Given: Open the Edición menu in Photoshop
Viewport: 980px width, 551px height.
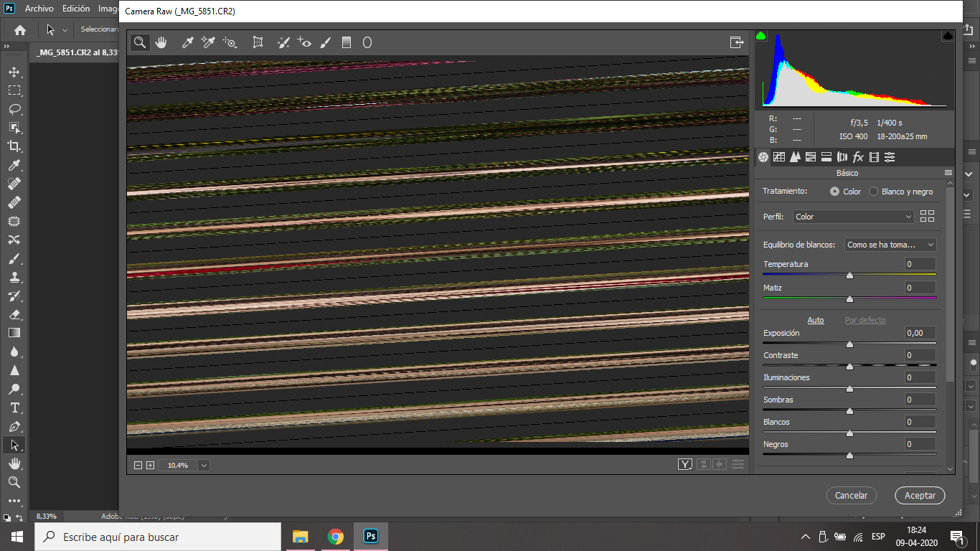Looking at the screenshot, I should coord(76,9).
